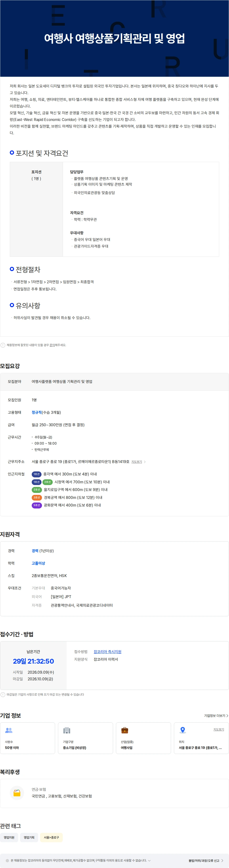This screenshot has width=229, height=868.
Task: Click the chevron after the address 지도보기
Action: [x=145, y=462]
